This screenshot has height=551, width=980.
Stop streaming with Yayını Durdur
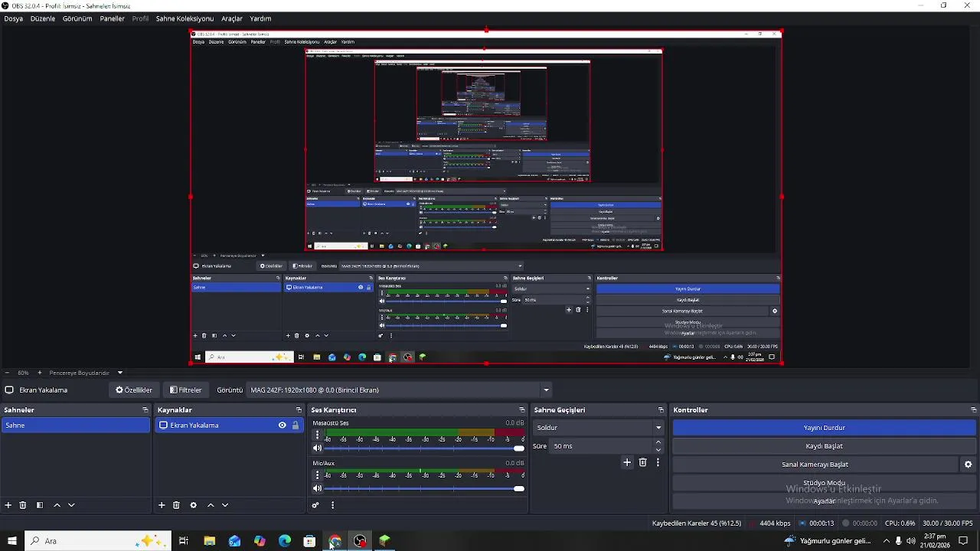click(825, 428)
